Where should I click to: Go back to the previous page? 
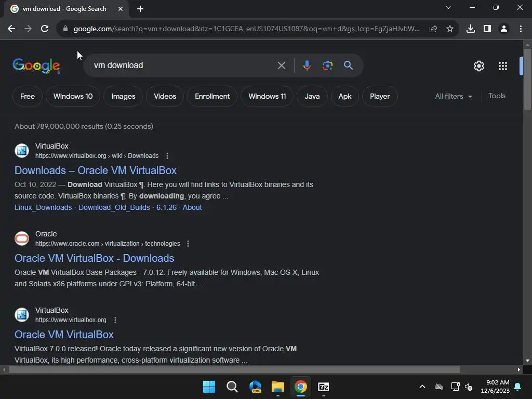pyautogui.click(x=11, y=29)
